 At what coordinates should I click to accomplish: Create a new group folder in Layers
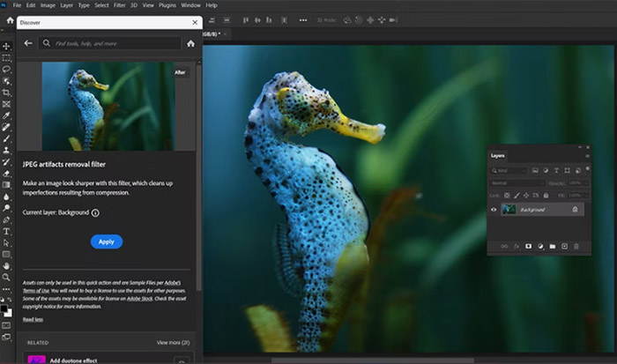[x=553, y=247]
